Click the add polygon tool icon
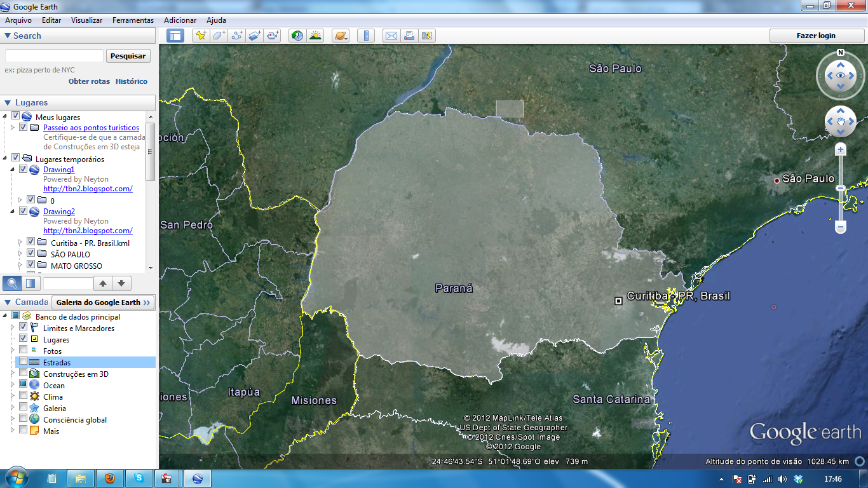This screenshot has width=868, height=488. tap(219, 36)
